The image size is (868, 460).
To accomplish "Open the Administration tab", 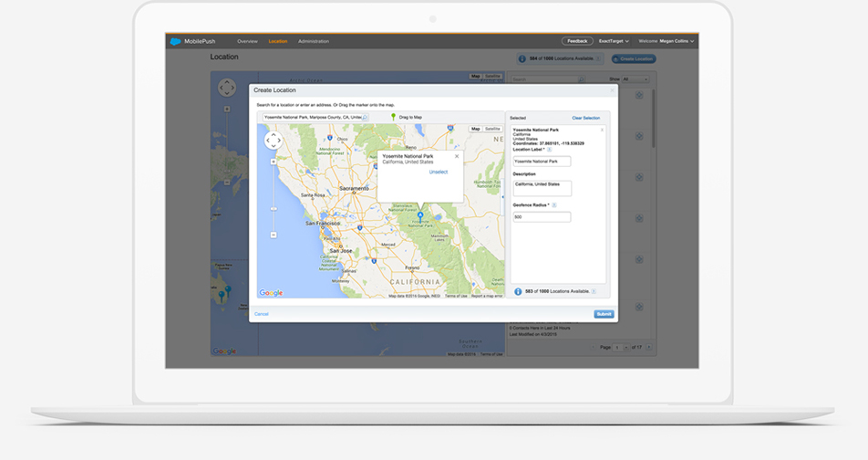I will coord(314,41).
